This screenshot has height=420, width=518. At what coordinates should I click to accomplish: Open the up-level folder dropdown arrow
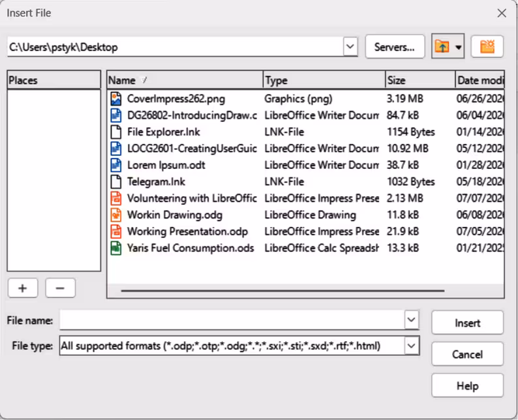(459, 47)
